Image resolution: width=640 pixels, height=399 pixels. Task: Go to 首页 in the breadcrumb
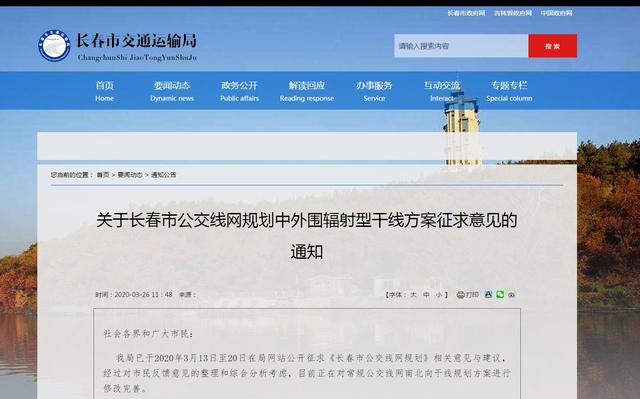(x=103, y=175)
